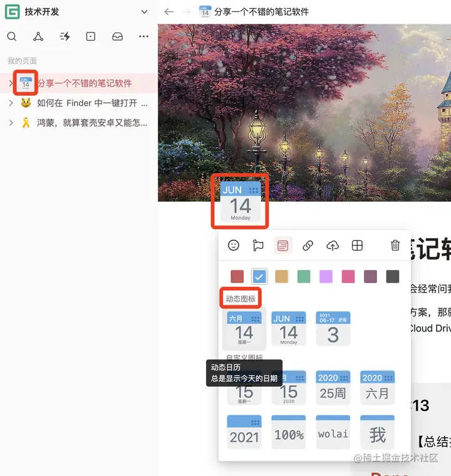Pick the checked blue color swatch

pyautogui.click(x=259, y=277)
